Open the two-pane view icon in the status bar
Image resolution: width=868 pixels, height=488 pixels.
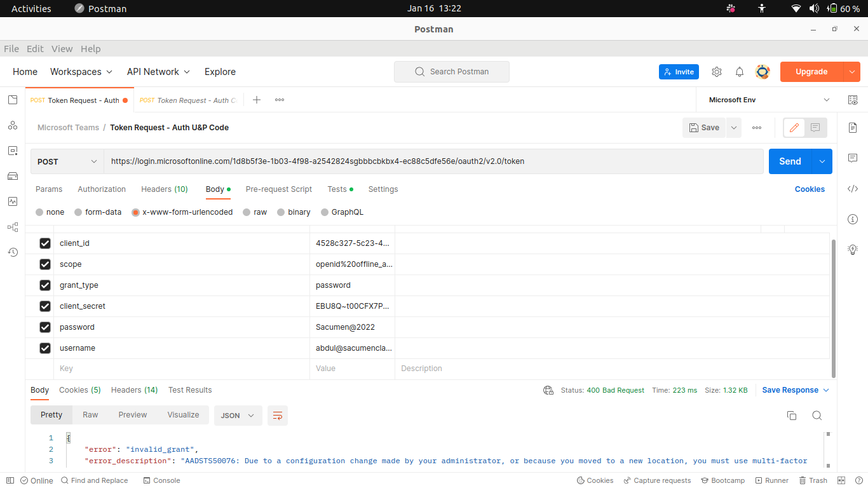click(842, 480)
